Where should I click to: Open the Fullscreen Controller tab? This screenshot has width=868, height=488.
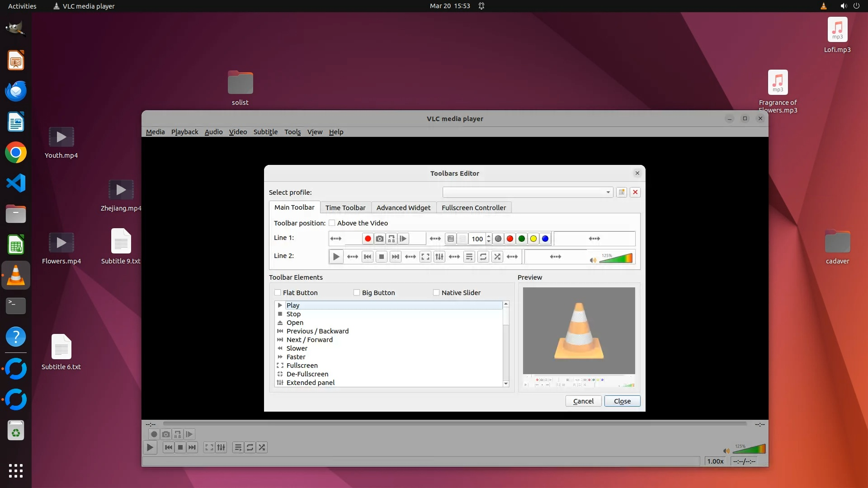pyautogui.click(x=473, y=207)
